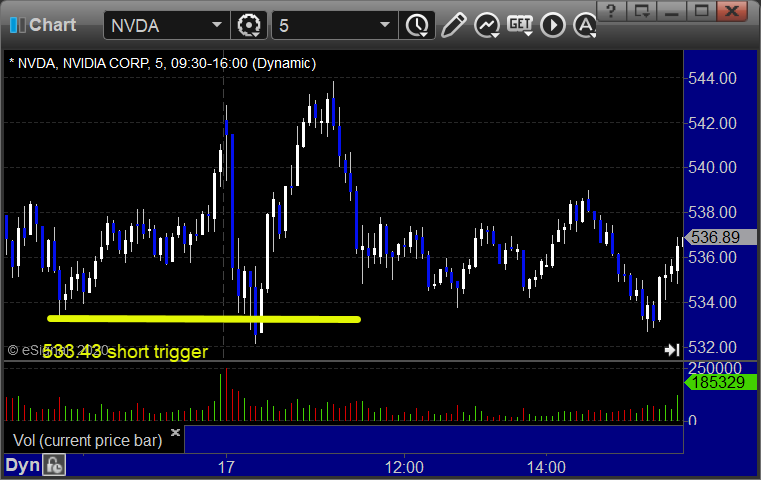761x480 pixels.
Task: Click the 540.00 price axis label
Action: (x=712, y=167)
